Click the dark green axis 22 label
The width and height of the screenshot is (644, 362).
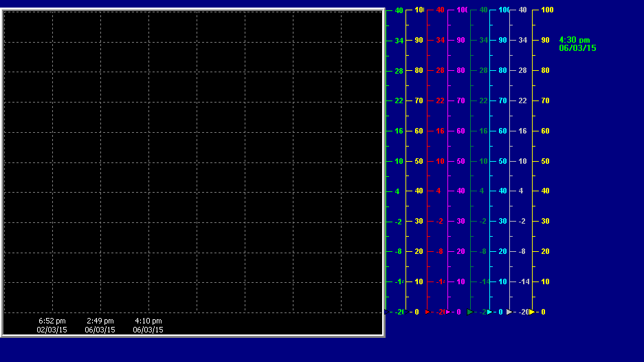[483, 100]
